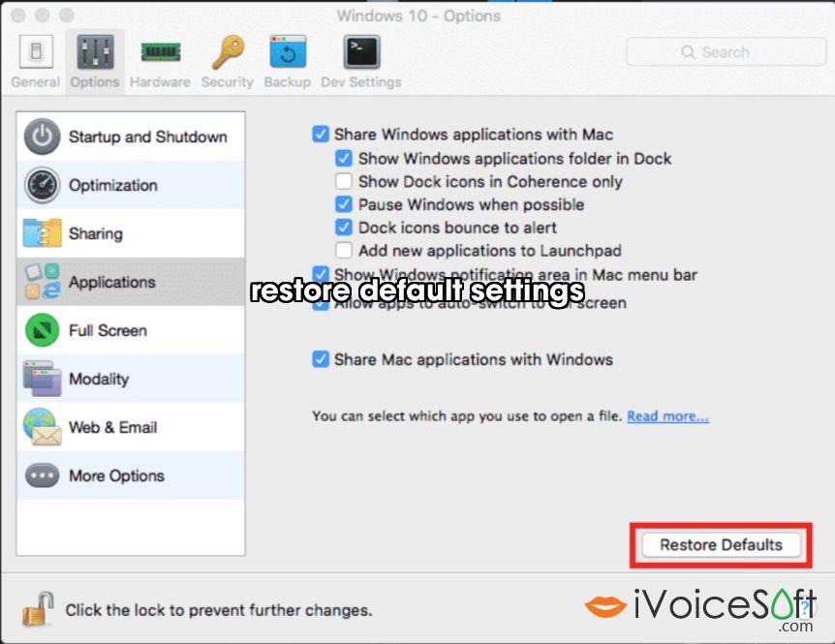The width and height of the screenshot is (835, 644).
Task: Click into the Search field
Action: coord(726,52)
